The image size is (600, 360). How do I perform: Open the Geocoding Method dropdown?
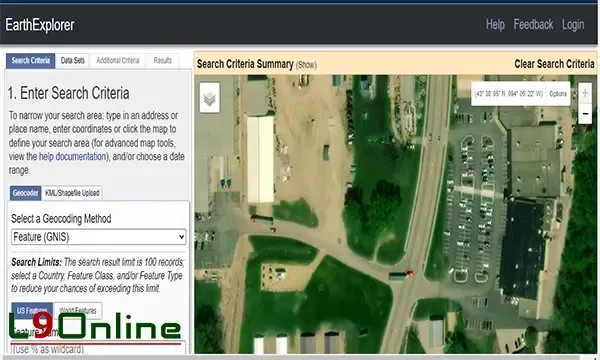pyautogui.click(x=98, y=237)
